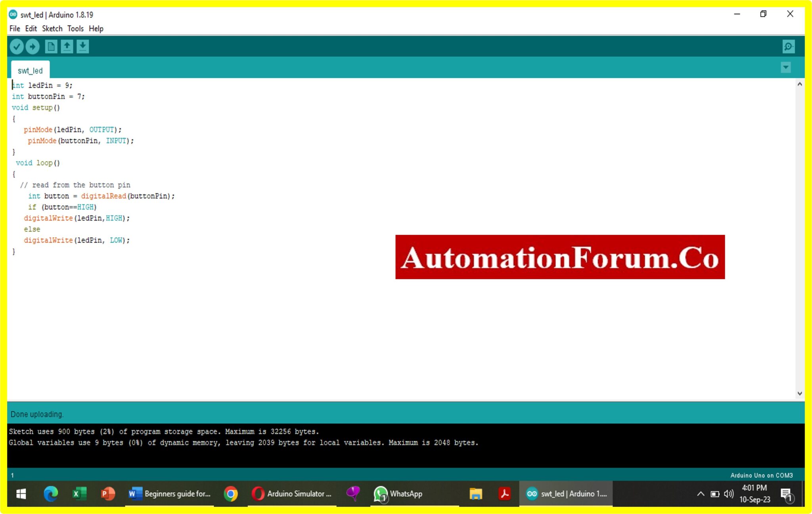Upload the sketch using the arrow icon

(33, 46)
